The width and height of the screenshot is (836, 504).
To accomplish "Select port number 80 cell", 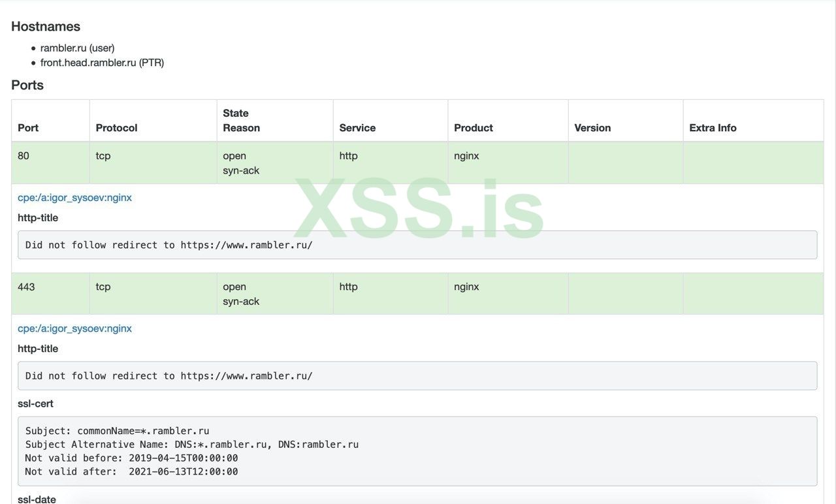I will coord(50,163).
